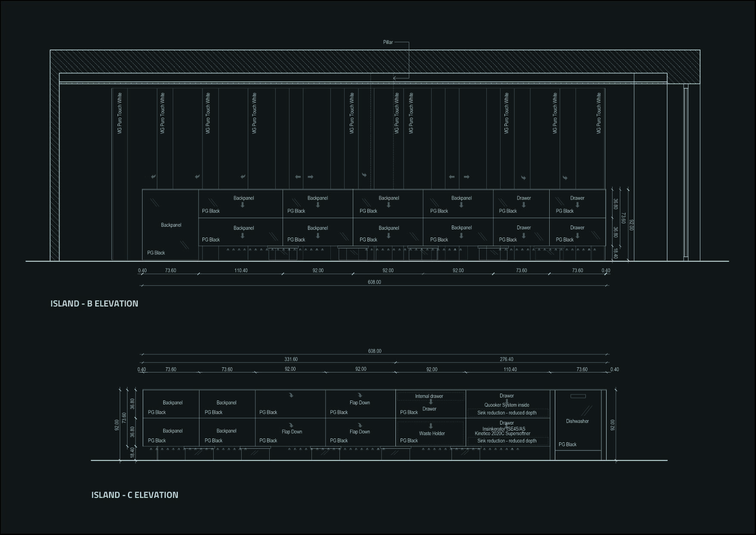Click the Kinetico 2020C Supersoftner text
756x535 pixels.
tap(502, 434)
